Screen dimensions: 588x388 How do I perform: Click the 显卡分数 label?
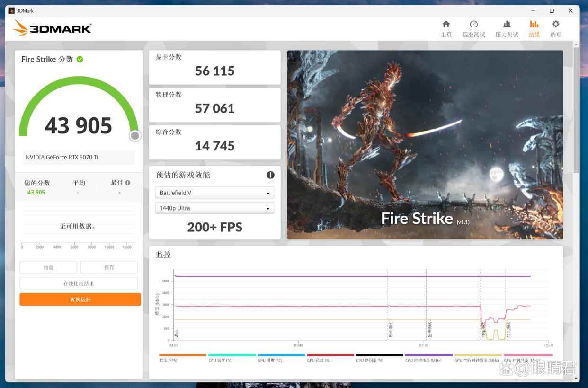point(169,57)
